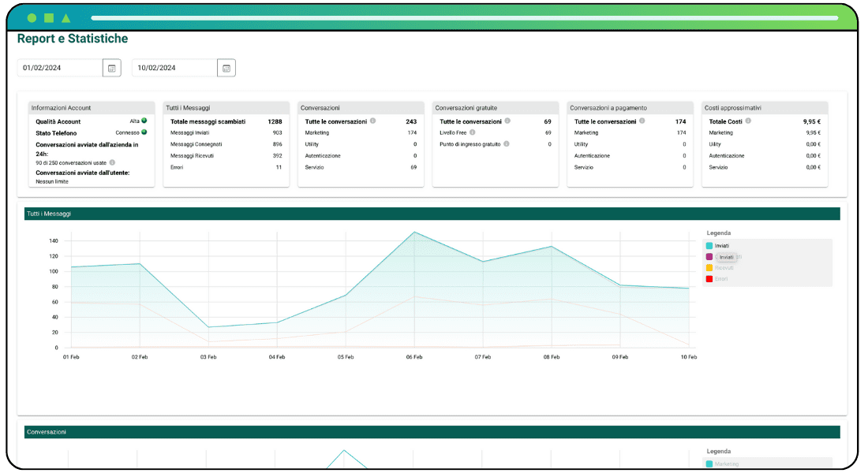
Task: Click the '06 Feb' x-axis label
Action: 414,357
